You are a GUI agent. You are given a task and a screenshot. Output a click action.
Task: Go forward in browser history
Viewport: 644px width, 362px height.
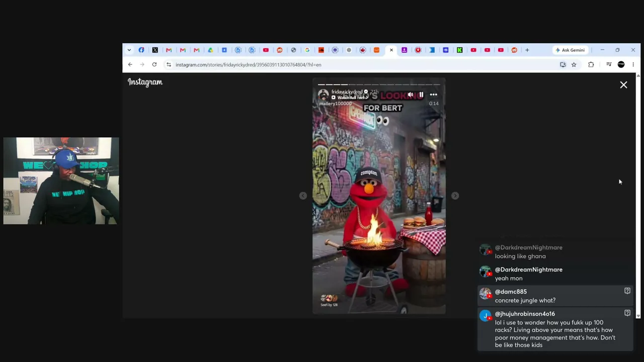pyautogui.click(x=142, y=64)
